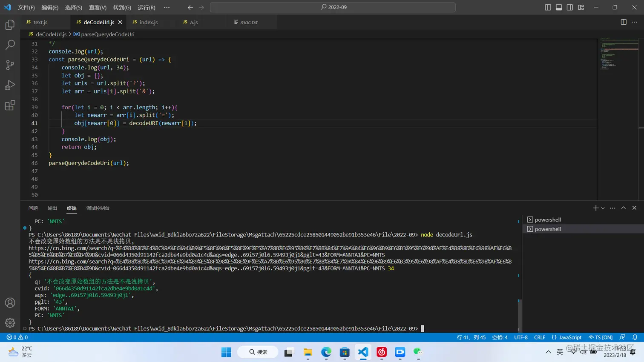The image size is (644, 362).
Task: Show more menu items via ellipsis
Action: tap(167, 7)
